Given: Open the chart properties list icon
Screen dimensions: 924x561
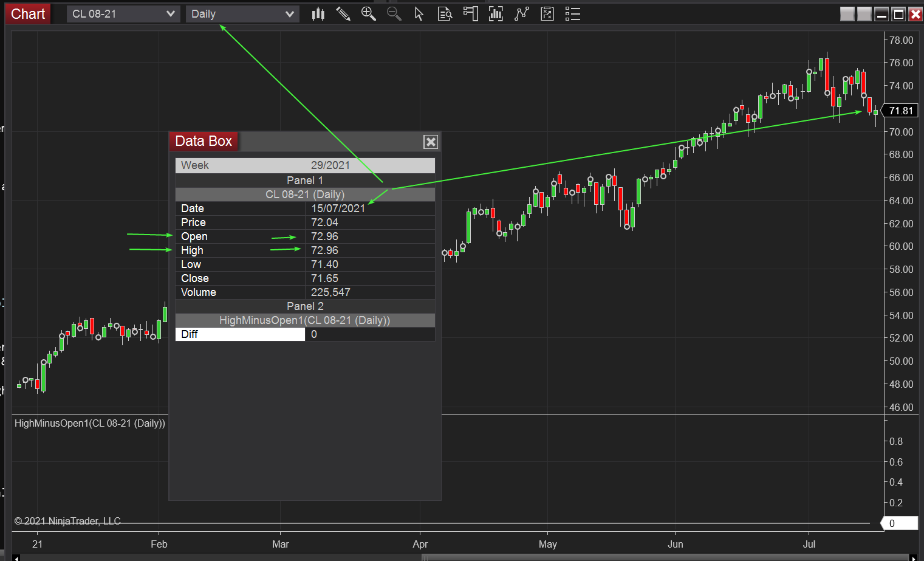Looking at the screenshot, I should pos(572,14).
